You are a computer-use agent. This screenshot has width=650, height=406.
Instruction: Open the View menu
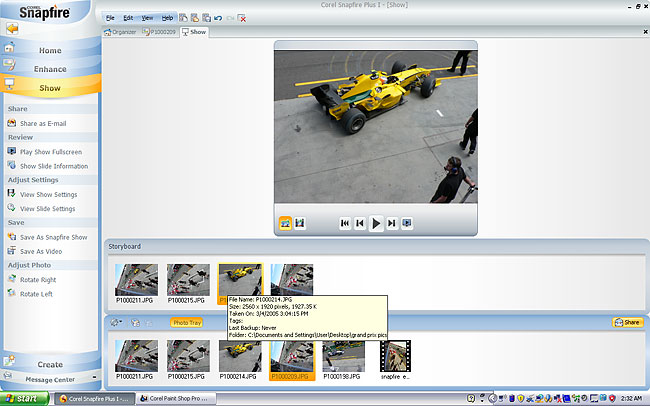tap(147, 18)
